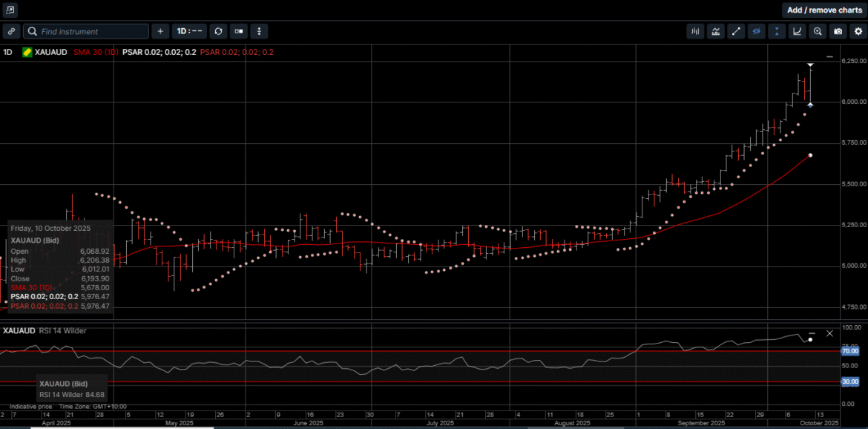Minimize the RSI indicator panel
868x429 pixels.
[x=812, y=333]
